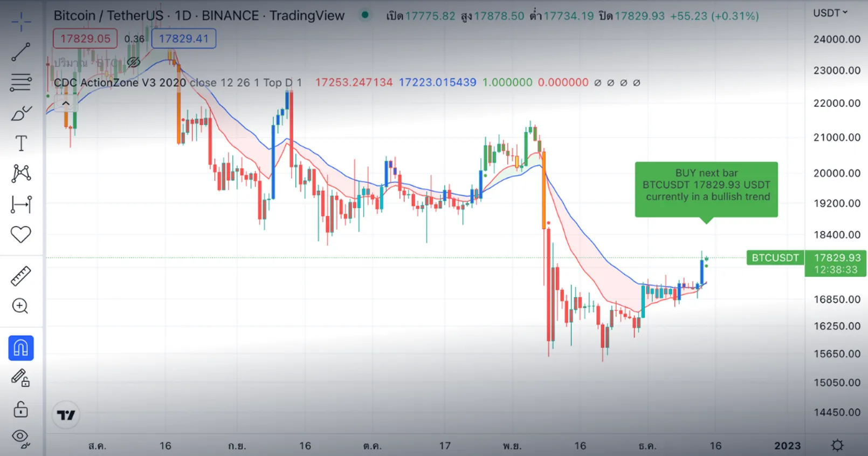Image resolution: width=868 pixels, height=456 pixels.
Task: Click the 16250.00 price level
Action: pyautogui.click(x=837, y=326)
